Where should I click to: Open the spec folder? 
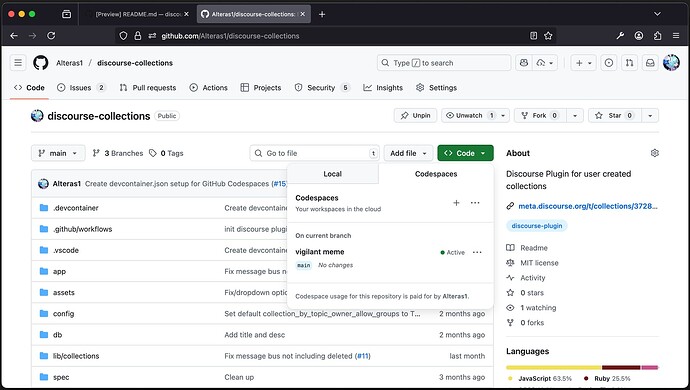[x=61, y=377]
